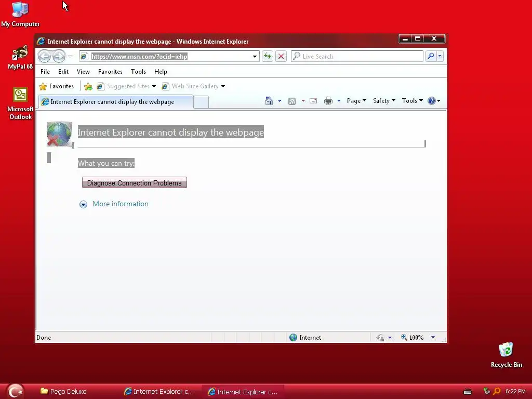Click the Stop loading button
Screen dimensions: 532x399
pyautogui.click(x=281, y=56)
